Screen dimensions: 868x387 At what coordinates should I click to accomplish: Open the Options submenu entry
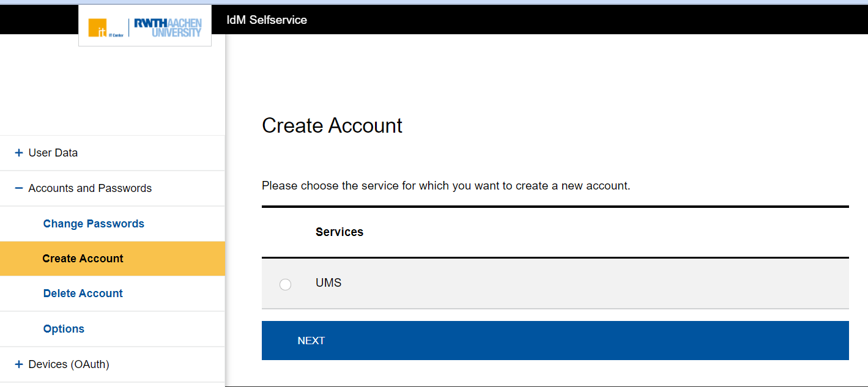tap(64, 329)
